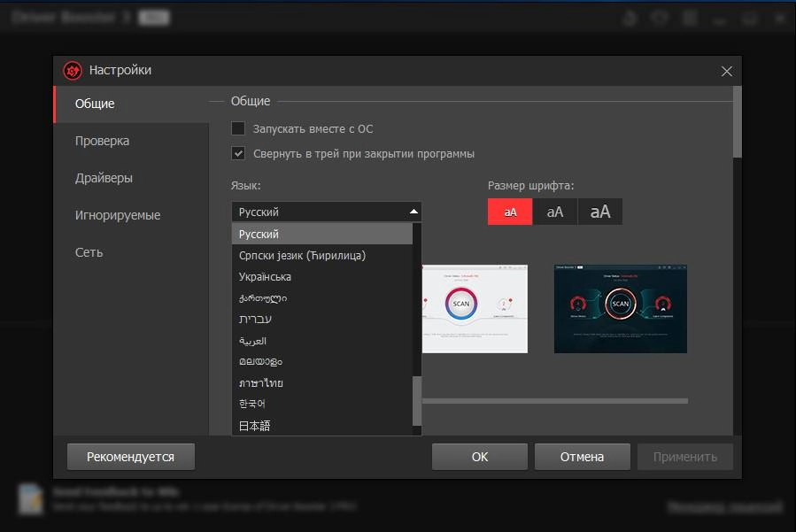Pick the Japanese 日本語 language option
796x532 pixels.
(x=322, y=426)
